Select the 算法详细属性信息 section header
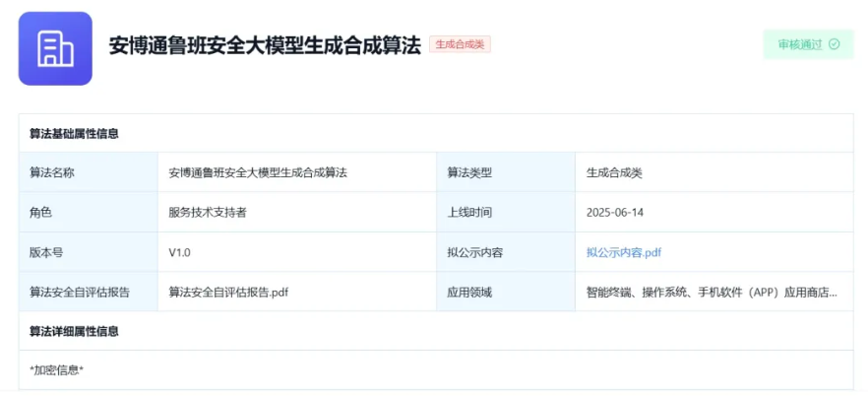 coord(74,331)
